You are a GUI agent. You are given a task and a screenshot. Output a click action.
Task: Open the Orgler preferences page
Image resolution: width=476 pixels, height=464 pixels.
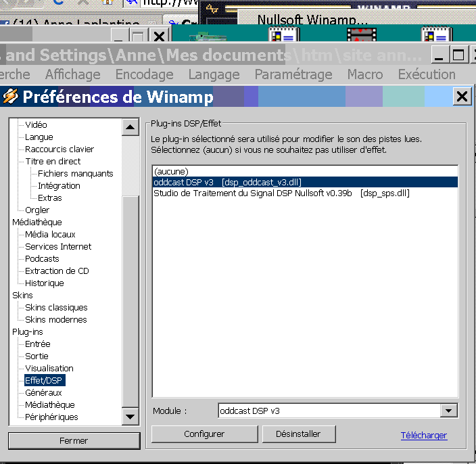point(37,210)
